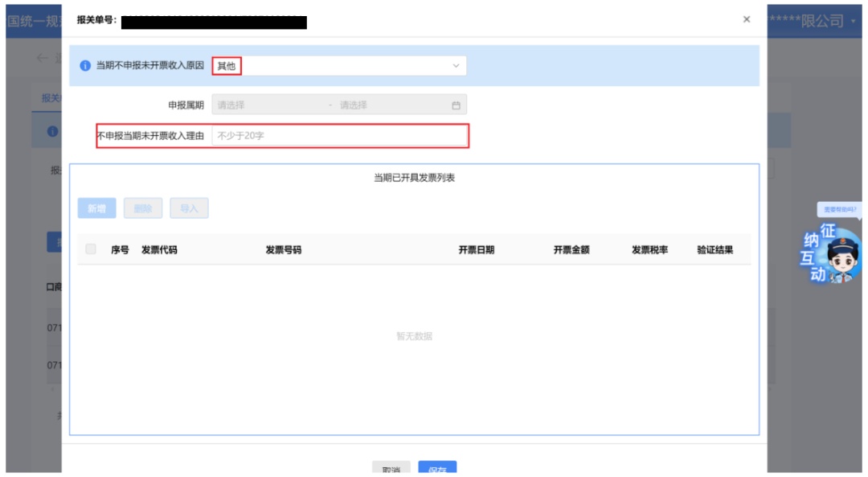Click the 不少于20字 reason input field
The width and height of the screenshot is (868, 477).
click(339, 136)
